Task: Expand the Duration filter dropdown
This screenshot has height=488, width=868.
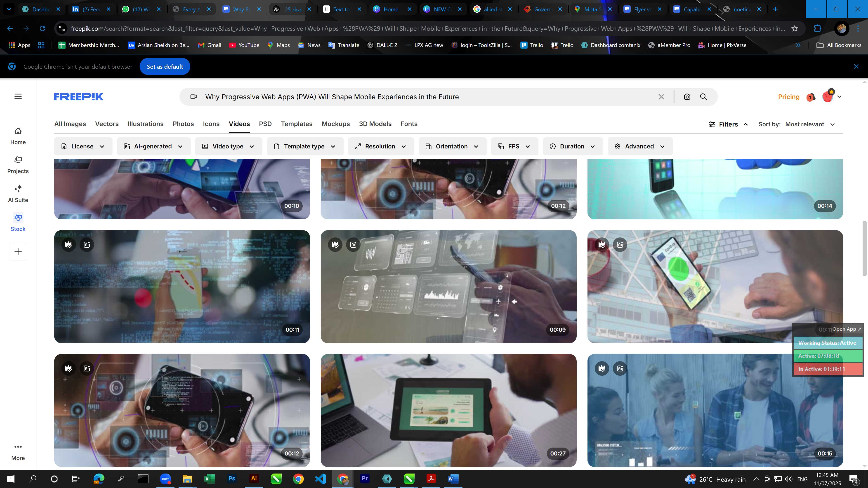Action: [573, 146]
